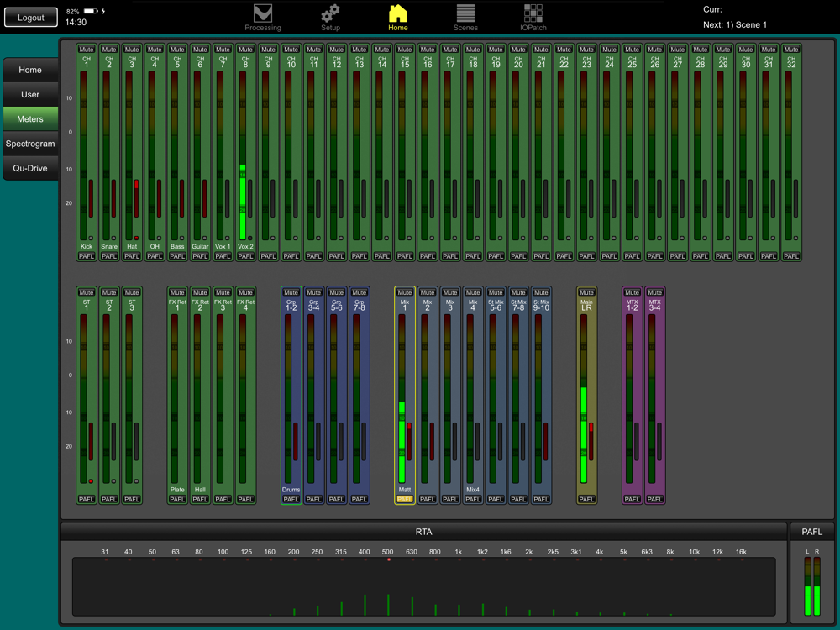Click the PAFL meter panel header
Screen dimensions: 840x630
pos(811,532)
